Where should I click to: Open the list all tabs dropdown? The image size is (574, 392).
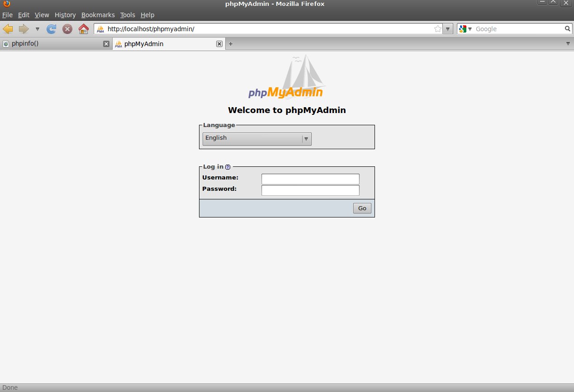point(568,44)
